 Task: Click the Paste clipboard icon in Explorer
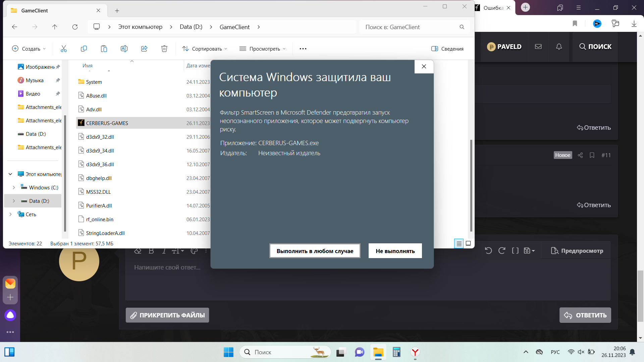click(x=104, y=49)
